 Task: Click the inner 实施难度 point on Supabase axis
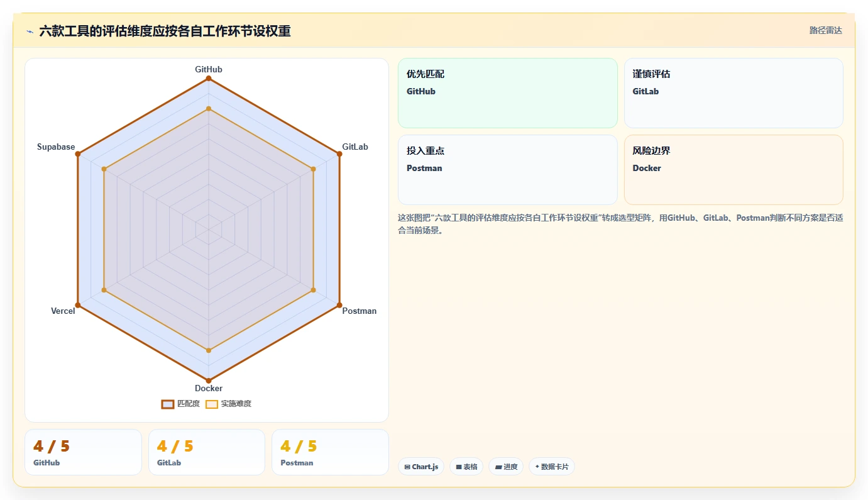[104, 169]
